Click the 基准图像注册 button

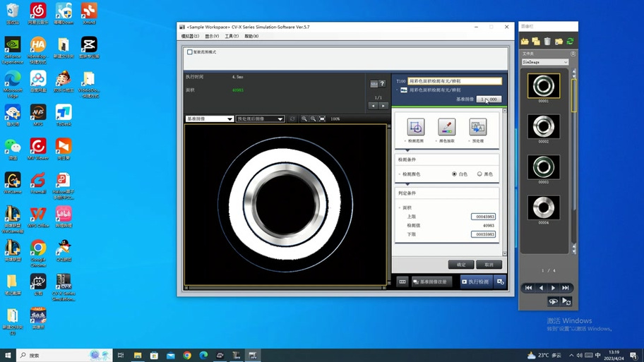pyautogui.click(x=431, y=282)
